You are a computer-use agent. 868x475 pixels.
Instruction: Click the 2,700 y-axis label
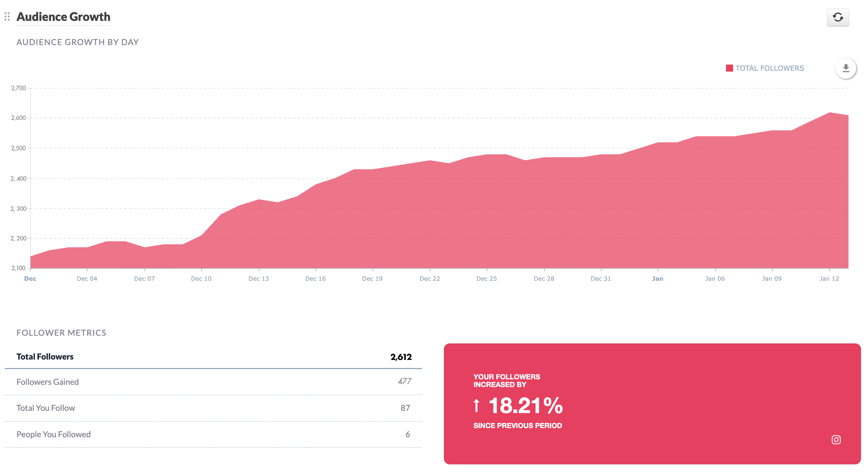click(18, 88)
